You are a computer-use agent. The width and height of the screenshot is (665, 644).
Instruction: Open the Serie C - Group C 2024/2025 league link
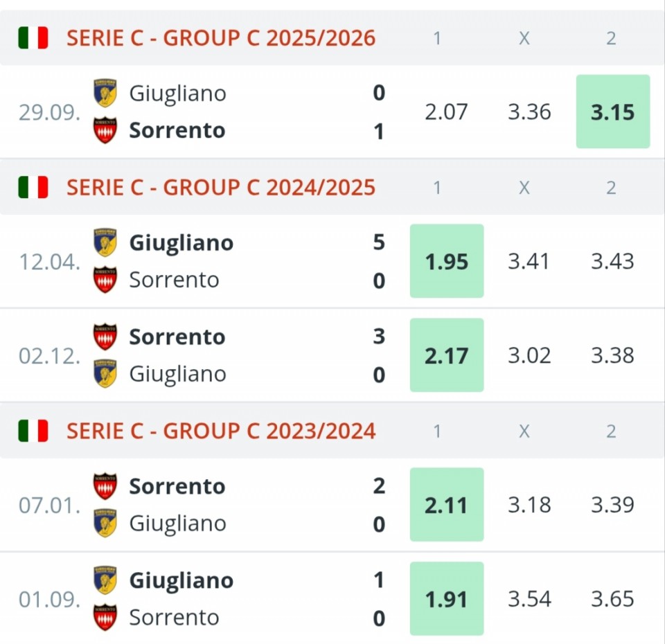pos(221,187)
